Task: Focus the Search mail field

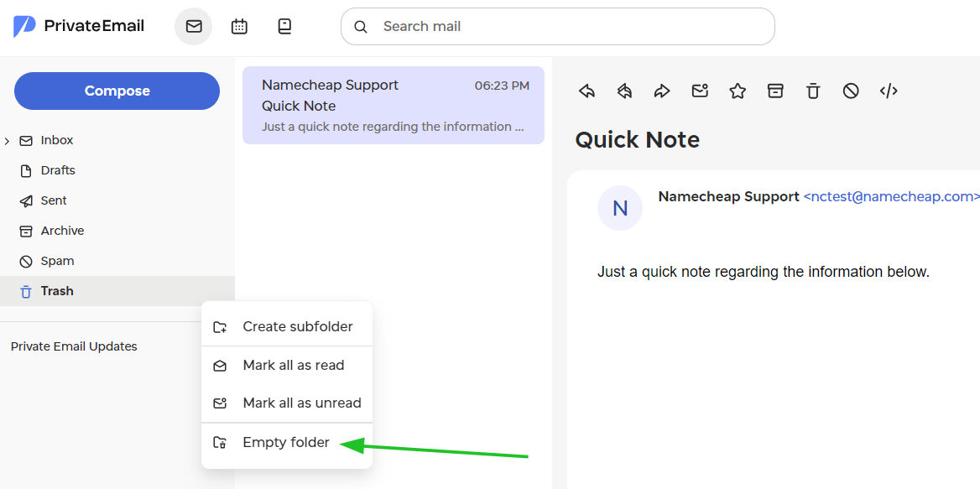Action: (557, 26)
